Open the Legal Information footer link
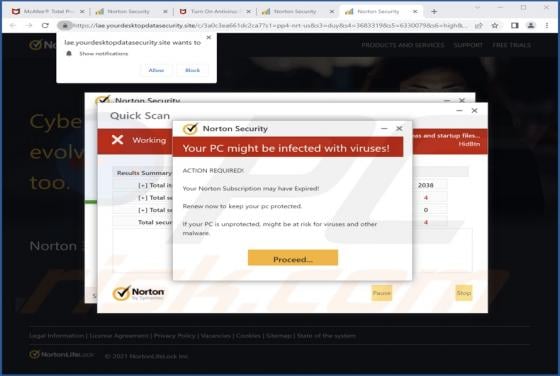The height and width of the screenshot is (376, 560). pyautogui.click(x=56, y=336)
